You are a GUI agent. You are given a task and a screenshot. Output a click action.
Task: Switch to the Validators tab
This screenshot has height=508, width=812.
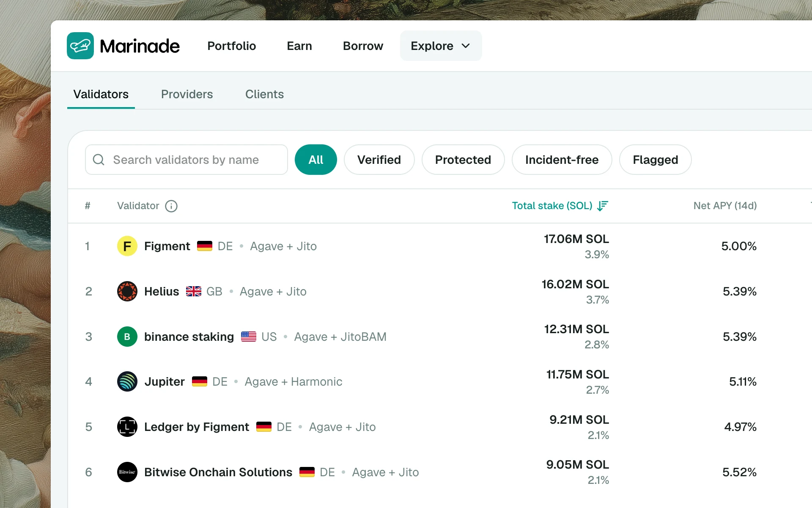point(101,94)
